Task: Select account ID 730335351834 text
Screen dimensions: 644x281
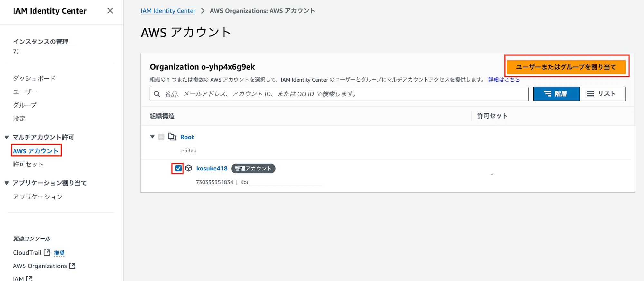Action: [x=214, y=182]
